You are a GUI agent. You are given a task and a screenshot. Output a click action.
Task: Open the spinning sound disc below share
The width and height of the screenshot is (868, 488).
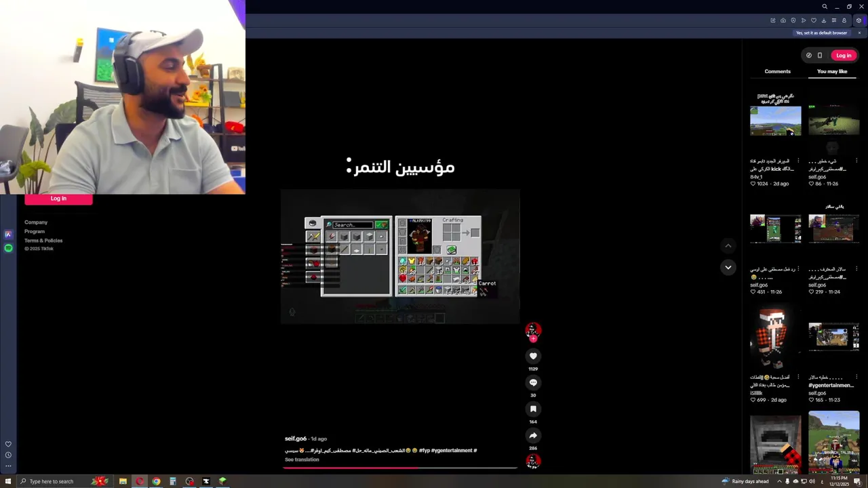[533, 461]
